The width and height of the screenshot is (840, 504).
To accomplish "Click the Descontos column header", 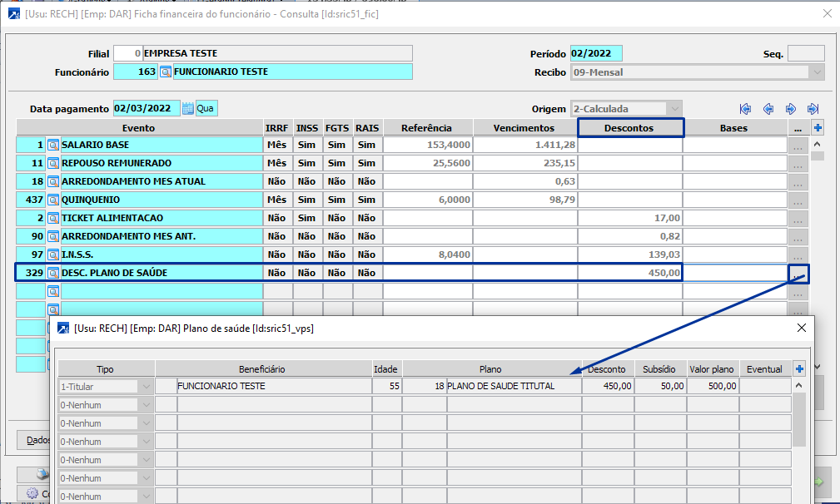I will (x=630, y=128).
